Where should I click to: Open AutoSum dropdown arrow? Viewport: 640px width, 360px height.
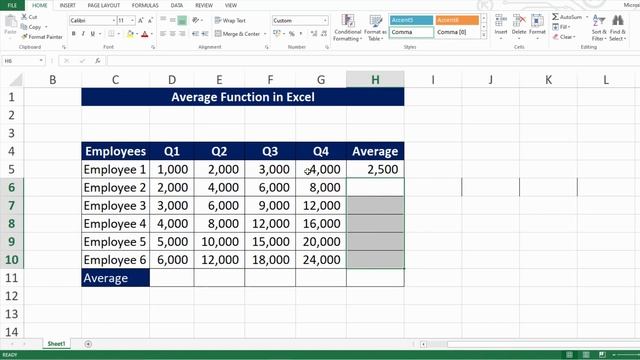587,17
